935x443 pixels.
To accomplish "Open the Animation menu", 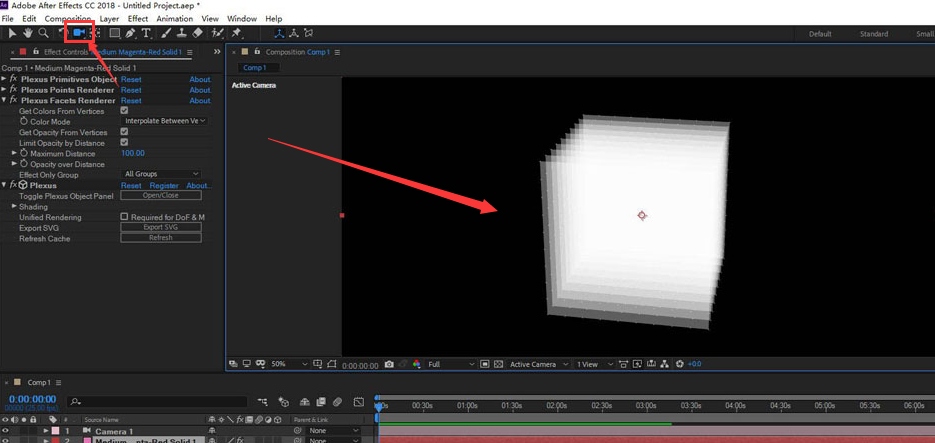I will click(x=175, y=19).
